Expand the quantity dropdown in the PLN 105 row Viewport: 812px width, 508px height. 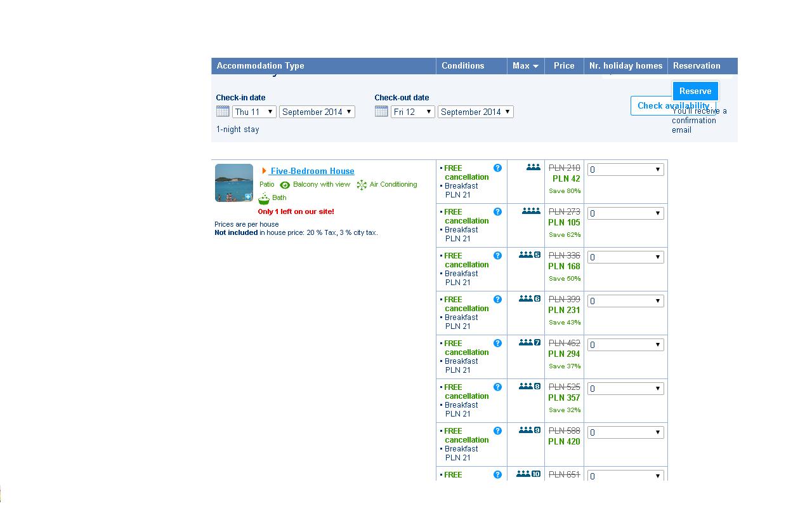click(x=625, y=213)
